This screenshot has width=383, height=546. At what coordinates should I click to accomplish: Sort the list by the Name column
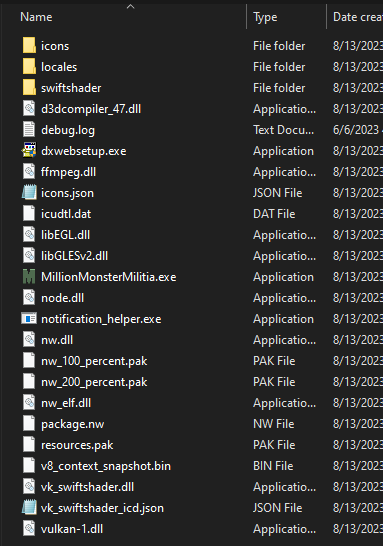coord(36,17)
